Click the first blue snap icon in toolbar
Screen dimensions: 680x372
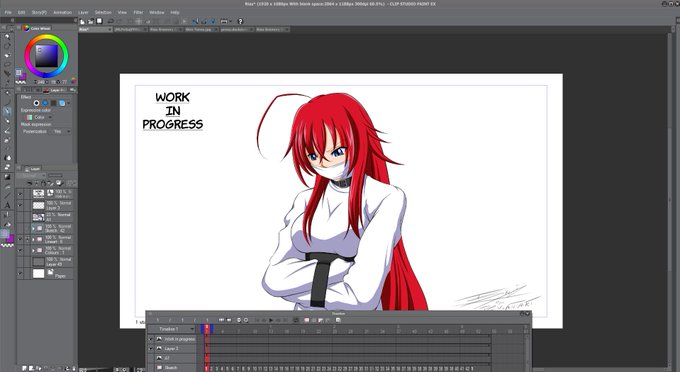pos(195,21)
